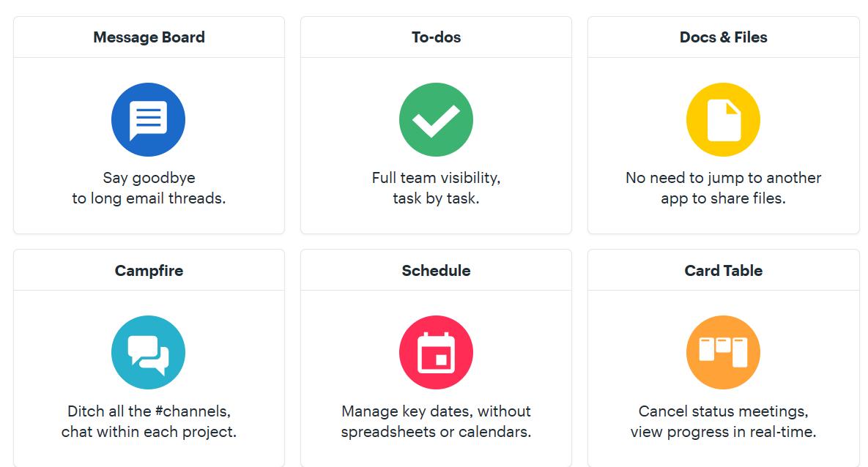Open the Campfire heading
Screen dimensions: 868x467
[149, 271]
